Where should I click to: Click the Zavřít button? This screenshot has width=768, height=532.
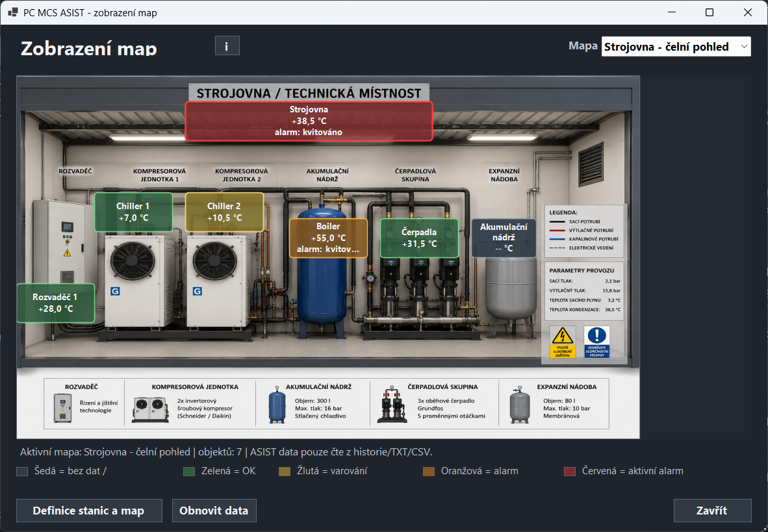pyautogui.click(x=712, y=511)
